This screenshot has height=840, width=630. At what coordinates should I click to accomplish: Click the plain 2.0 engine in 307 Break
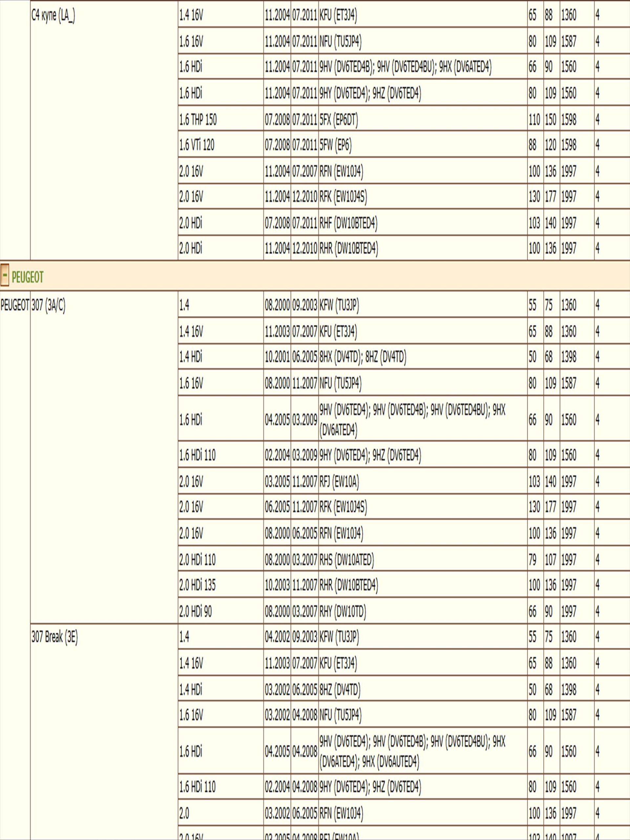184,813
